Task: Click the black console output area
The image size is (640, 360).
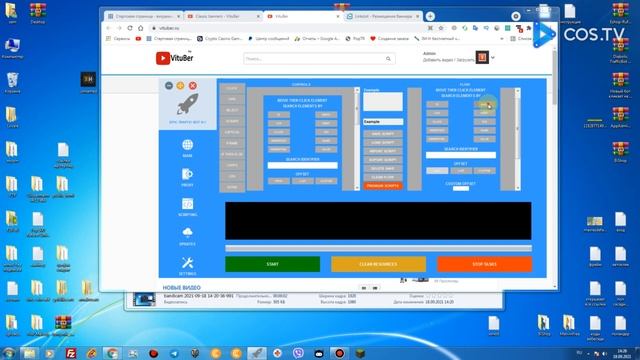Action: click(x=378, y=221)
